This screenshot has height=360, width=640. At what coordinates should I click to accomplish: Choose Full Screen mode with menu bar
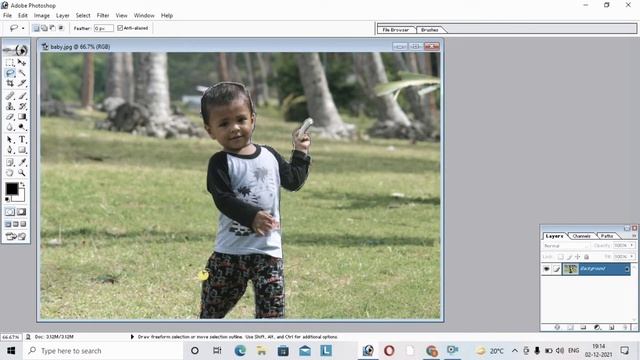click(16, 224)
